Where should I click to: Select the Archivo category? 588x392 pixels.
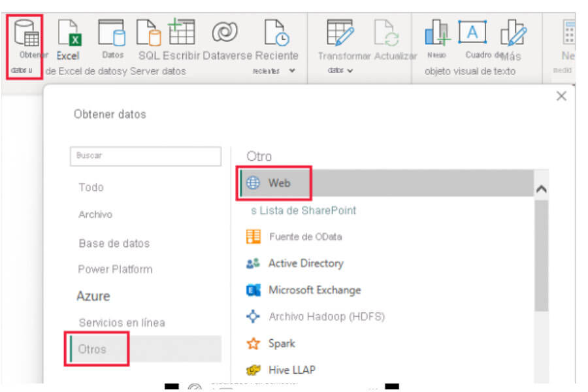(x=95, y=214)
